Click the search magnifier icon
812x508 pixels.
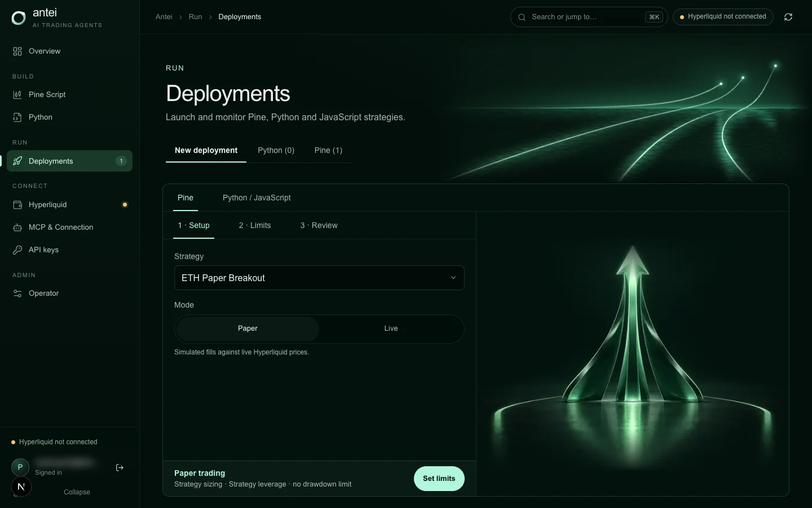(522, 17)
